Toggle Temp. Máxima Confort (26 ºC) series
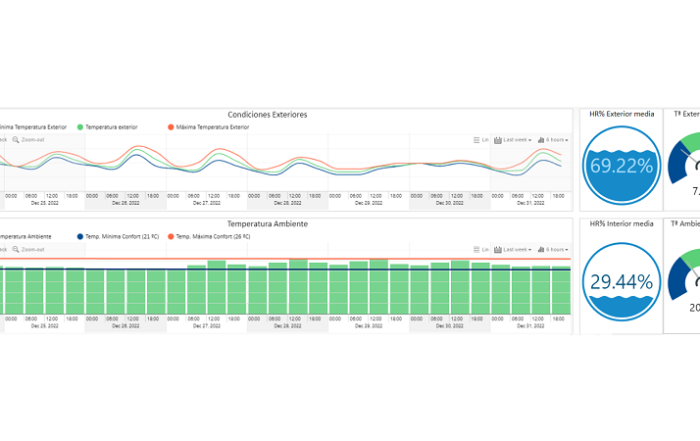 217,237
